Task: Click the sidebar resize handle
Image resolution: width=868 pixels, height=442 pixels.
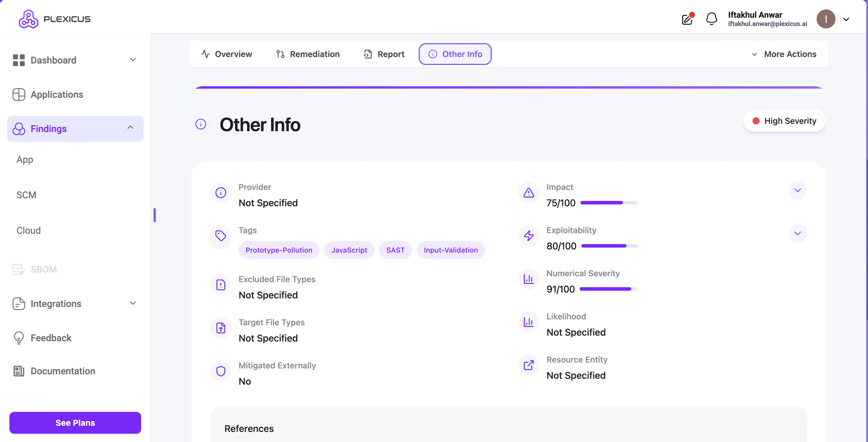Action: [x=155, y=215]
